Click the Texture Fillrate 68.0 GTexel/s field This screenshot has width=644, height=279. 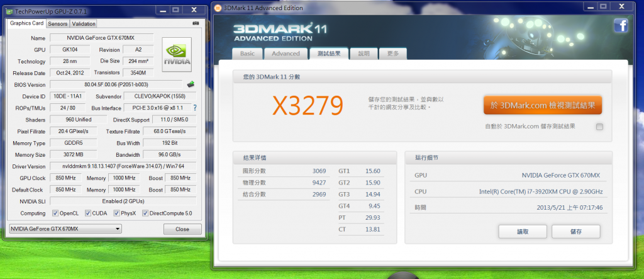pyautogui.click(x=170, y=131)
